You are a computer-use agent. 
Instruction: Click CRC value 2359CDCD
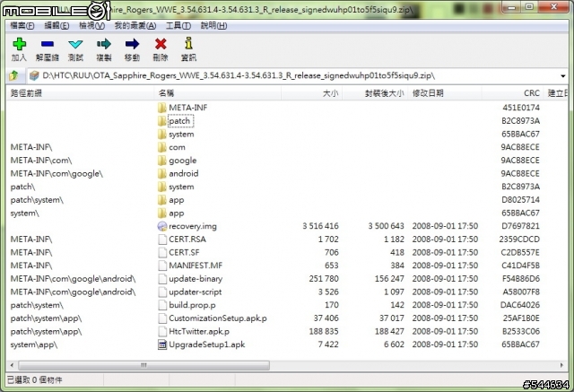pos(519,240)
